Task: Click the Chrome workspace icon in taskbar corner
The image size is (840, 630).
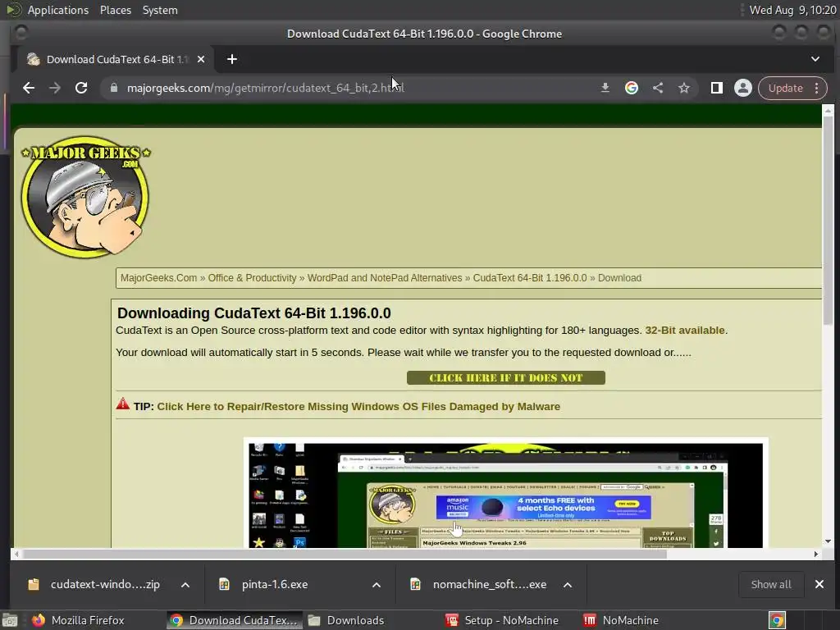Action: [x=777, y=620]
